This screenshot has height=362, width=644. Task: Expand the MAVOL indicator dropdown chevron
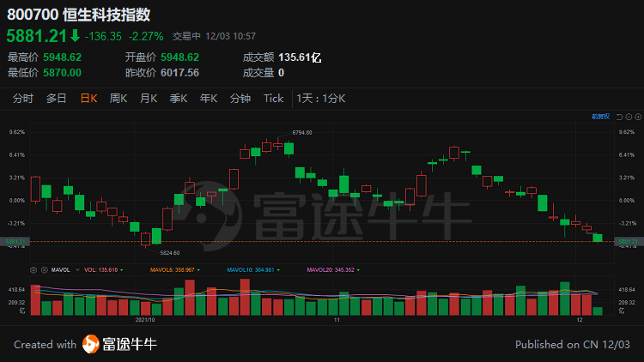click(x=77, y=270)
